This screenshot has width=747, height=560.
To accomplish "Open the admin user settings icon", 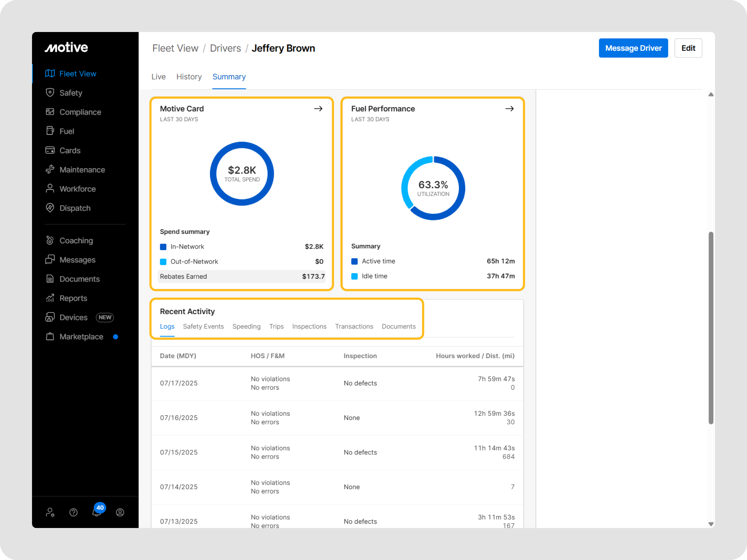I will [x=50, y=513].
